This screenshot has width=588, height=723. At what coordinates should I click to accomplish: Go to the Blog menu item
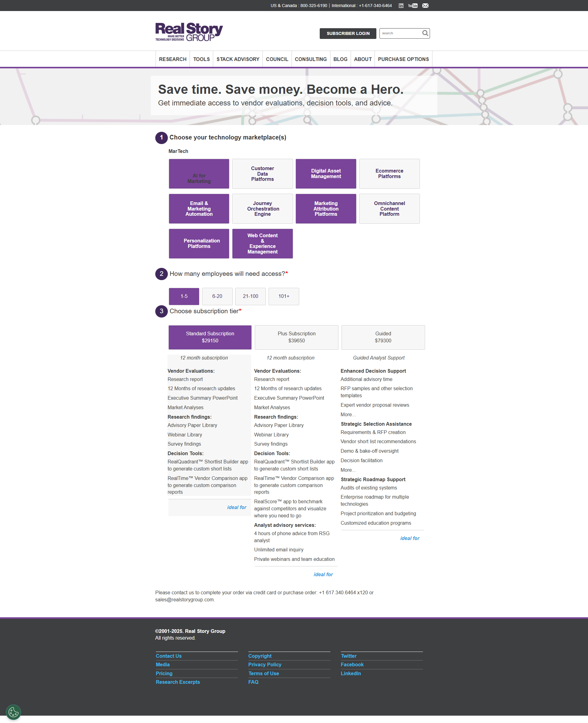point(341,59)
